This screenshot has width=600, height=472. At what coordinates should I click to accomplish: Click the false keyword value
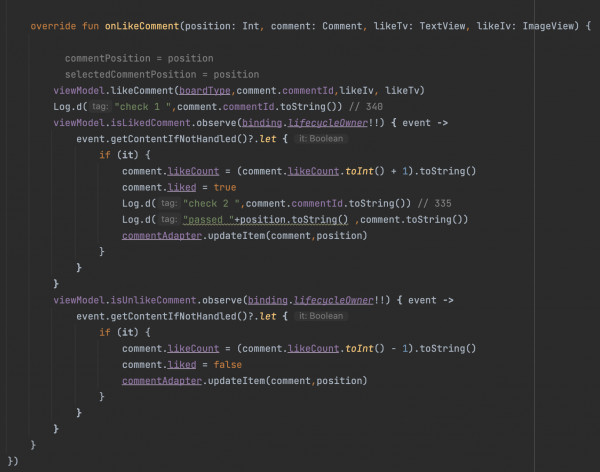pyautogui.click(x=228, y=365)
